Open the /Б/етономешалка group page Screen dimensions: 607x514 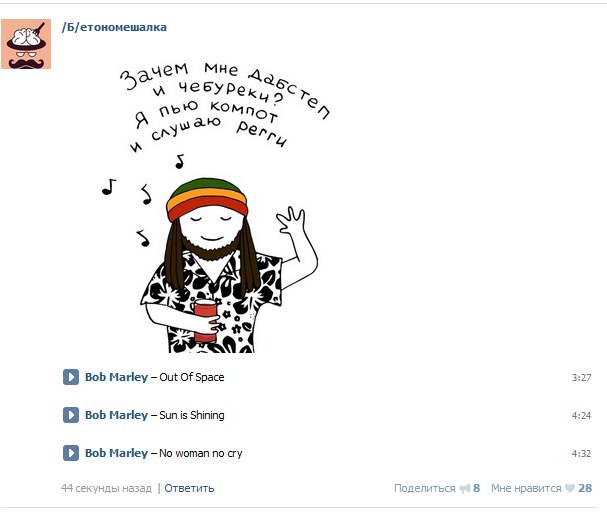point(114,27)
